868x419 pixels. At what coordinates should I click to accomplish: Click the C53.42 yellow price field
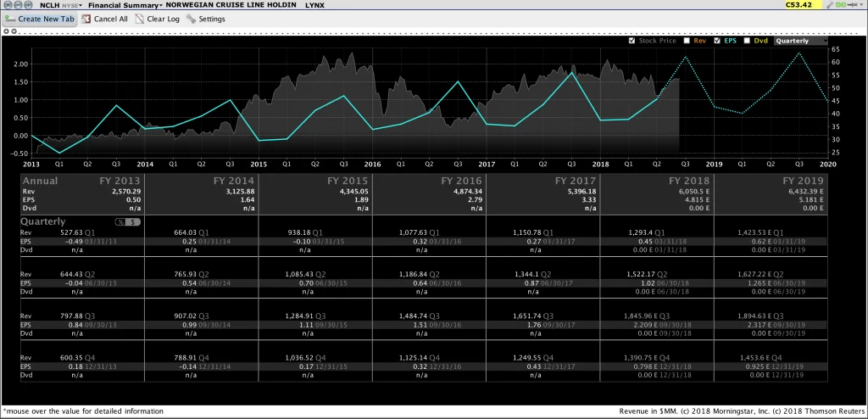tap(804, 5)
